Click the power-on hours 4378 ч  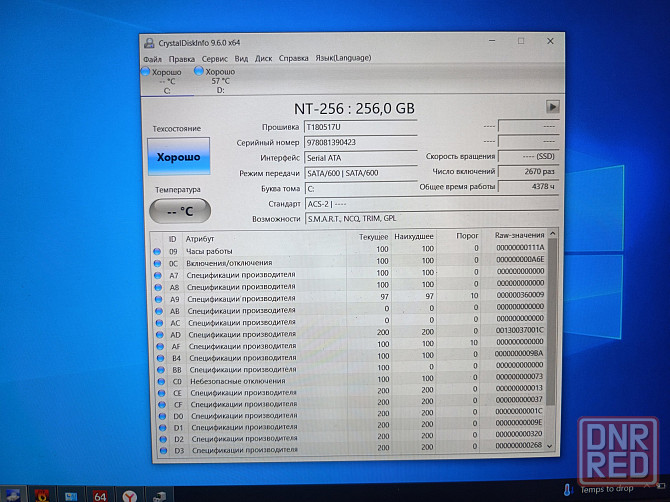coord(528,186)
